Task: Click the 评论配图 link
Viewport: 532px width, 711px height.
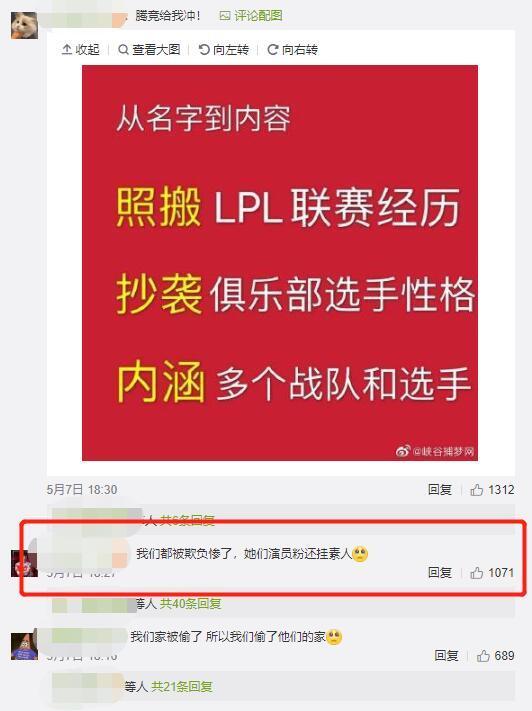Action: click(x=251, y=16)
